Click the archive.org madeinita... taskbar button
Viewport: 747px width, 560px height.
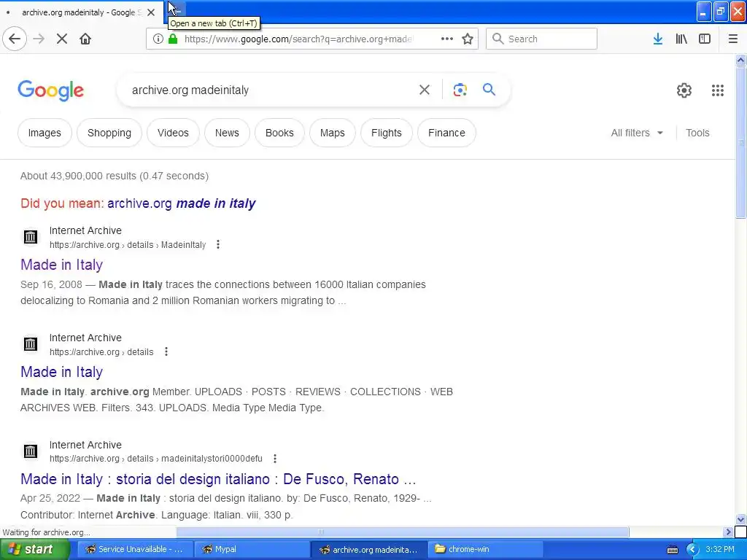368,550
